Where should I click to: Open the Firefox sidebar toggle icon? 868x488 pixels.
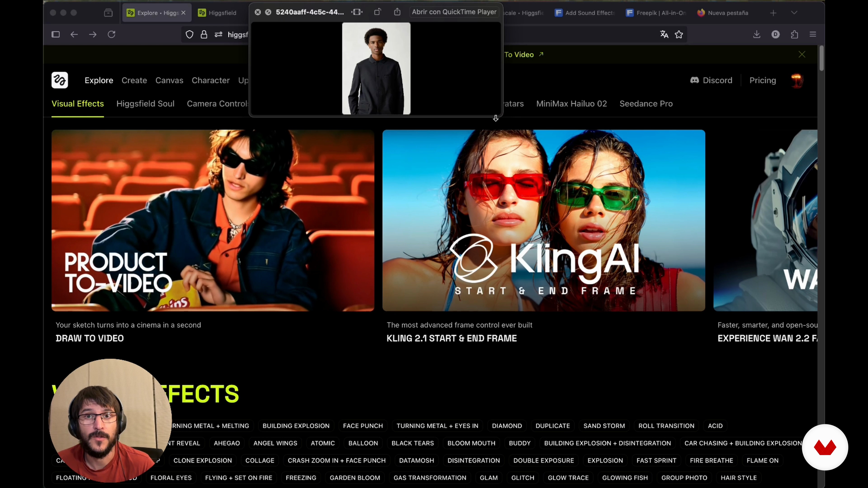(56, 34)
